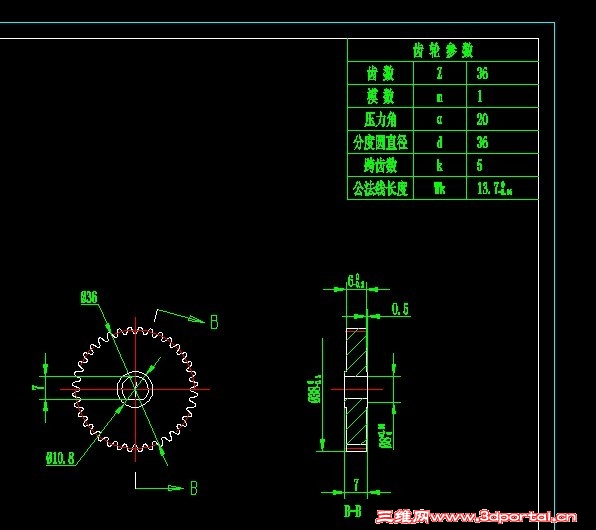Click the 'd' symbol cell

point(440,142)
